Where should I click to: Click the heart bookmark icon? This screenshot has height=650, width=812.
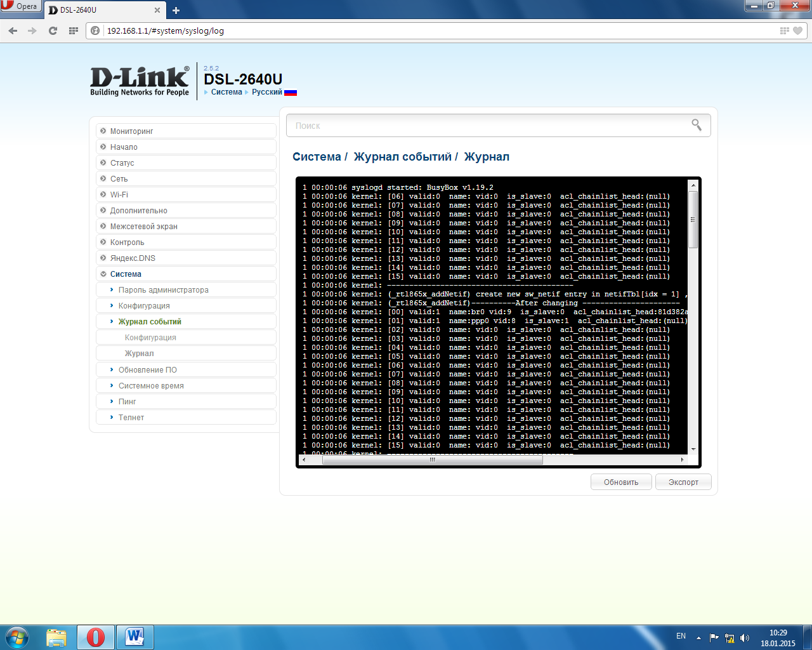click(x=798, y=30)
